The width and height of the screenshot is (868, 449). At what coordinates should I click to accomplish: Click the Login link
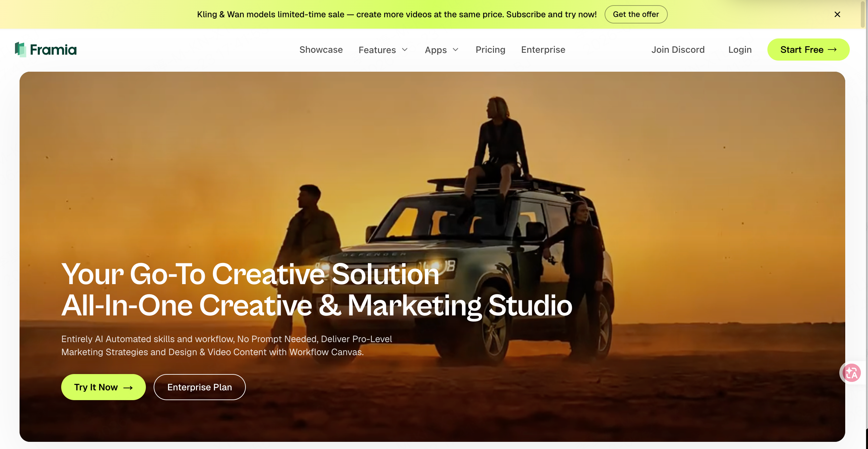tap(740, 50)
